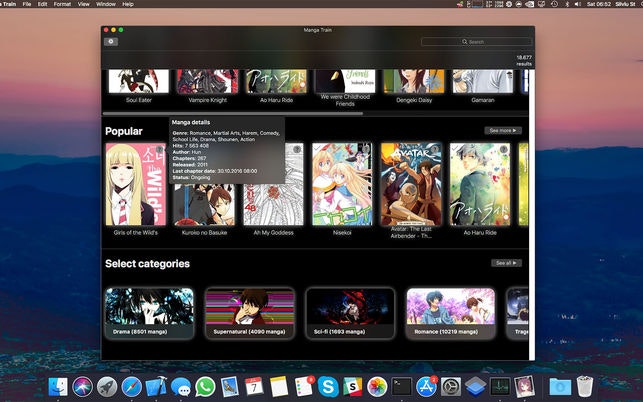Open Terminal from the dock
The height and width of the screenshot is (402, 643).
tap(402, 387)
